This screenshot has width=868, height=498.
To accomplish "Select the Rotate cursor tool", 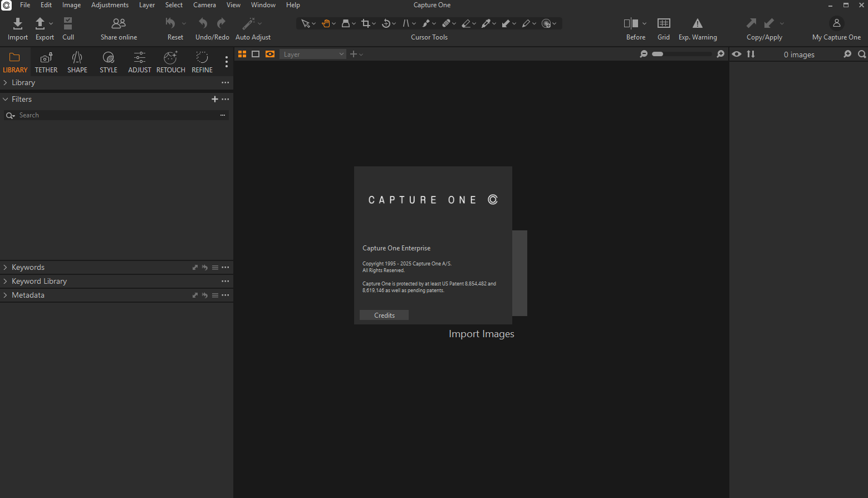I will pos(386,23).
